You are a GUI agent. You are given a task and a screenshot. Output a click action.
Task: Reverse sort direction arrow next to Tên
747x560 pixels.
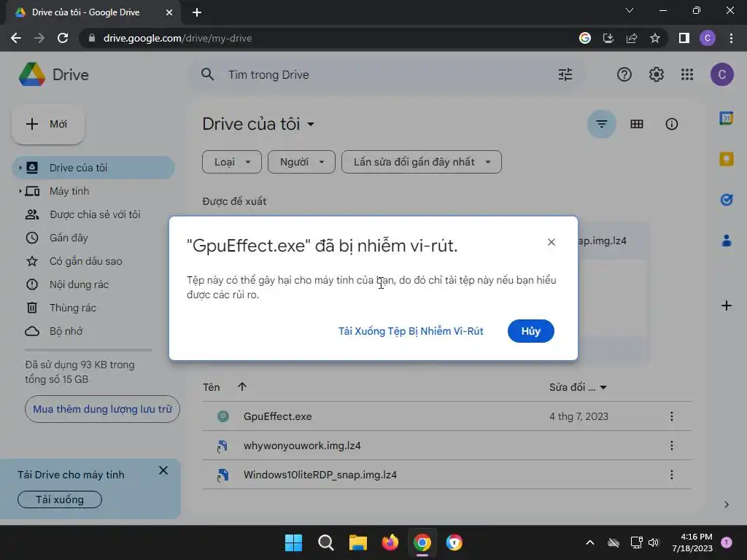[x=242, y=386]
